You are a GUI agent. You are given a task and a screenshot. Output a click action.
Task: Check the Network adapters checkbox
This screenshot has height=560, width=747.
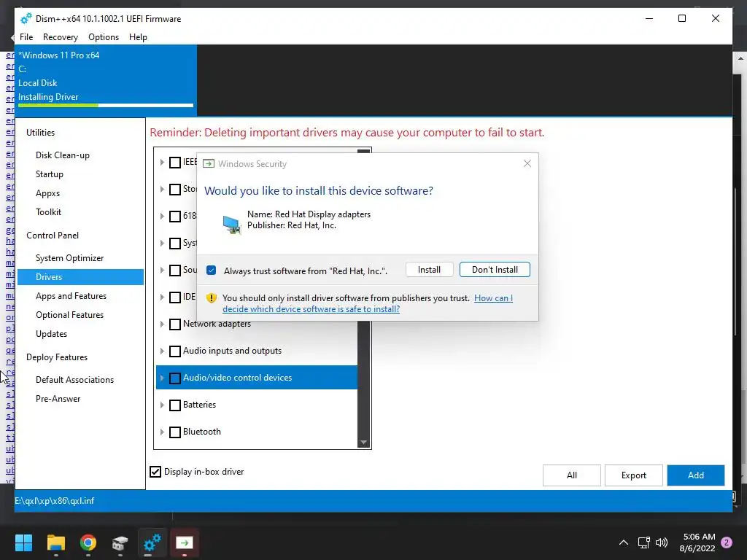tap(175, 324)
